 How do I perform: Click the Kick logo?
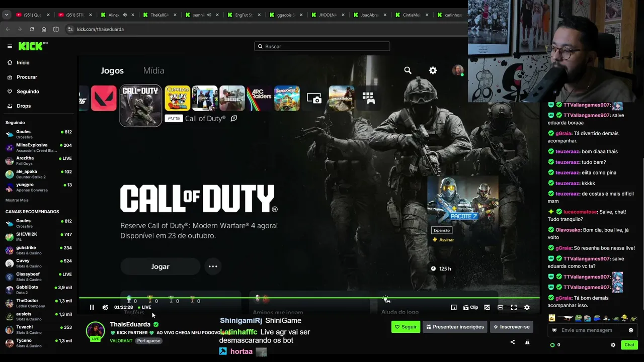click(x=33, y=46)
